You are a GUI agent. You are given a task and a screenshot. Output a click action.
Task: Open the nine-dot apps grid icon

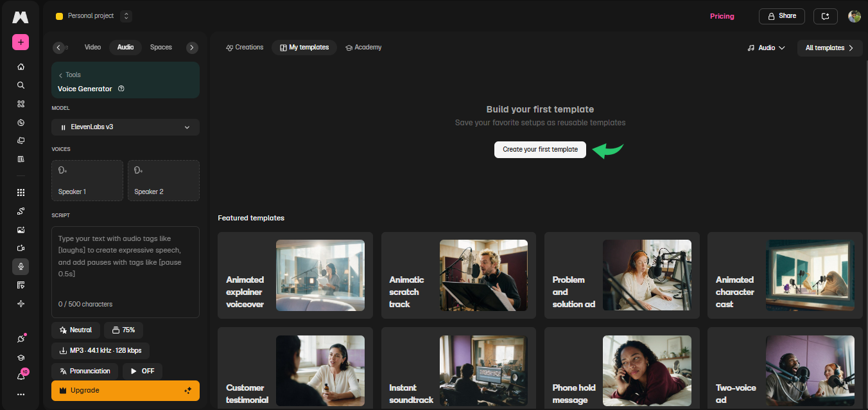21,192
